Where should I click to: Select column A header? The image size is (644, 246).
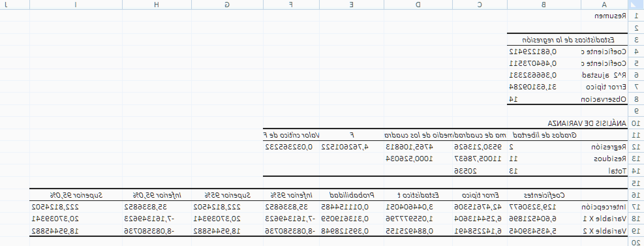tap(604, 5)
